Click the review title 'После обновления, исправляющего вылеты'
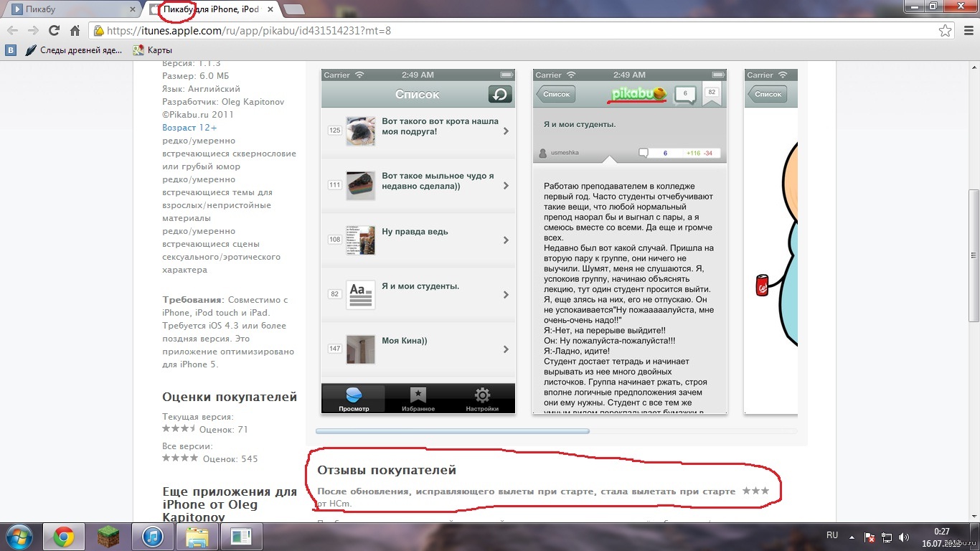The image size is (980, 551). (526, 491)
